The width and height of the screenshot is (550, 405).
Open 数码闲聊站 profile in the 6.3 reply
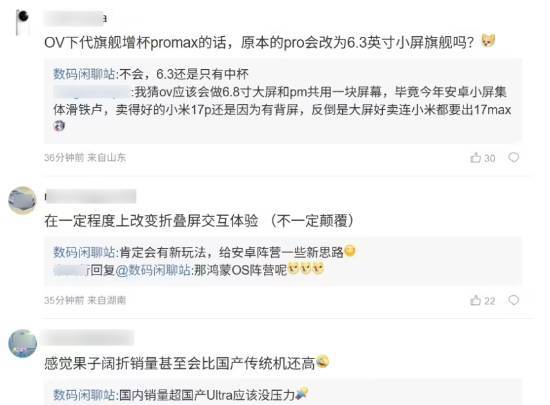84,74
